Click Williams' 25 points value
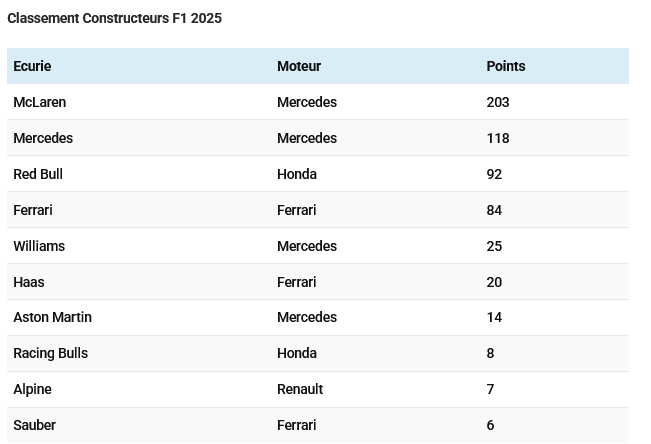The width and height of the screenshot is (651, 444). tap(494, 246)
